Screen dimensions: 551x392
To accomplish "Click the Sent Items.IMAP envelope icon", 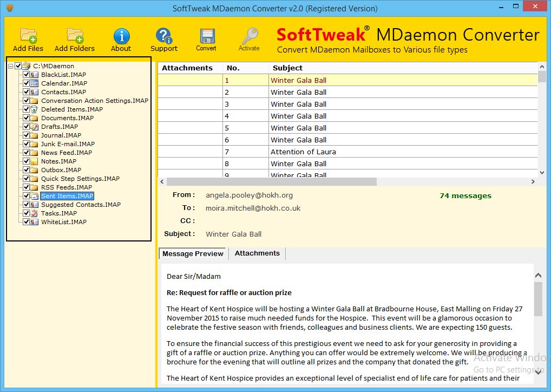I will (x=34, y=196).
